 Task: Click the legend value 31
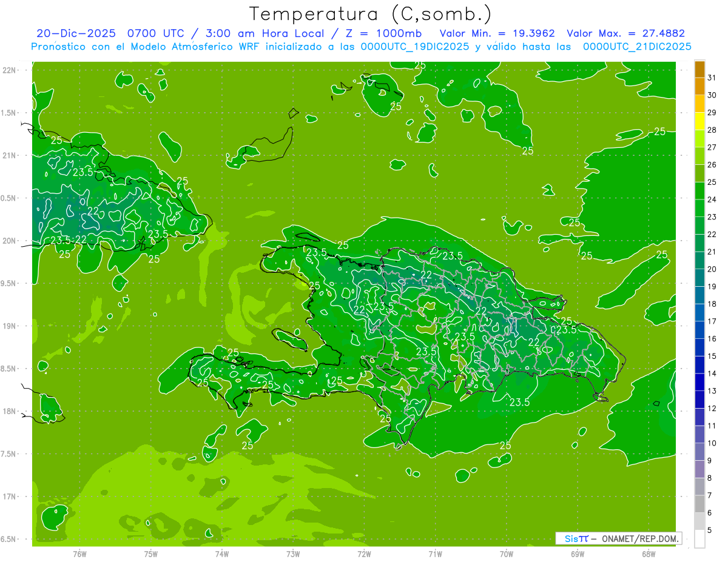[712, 78]
